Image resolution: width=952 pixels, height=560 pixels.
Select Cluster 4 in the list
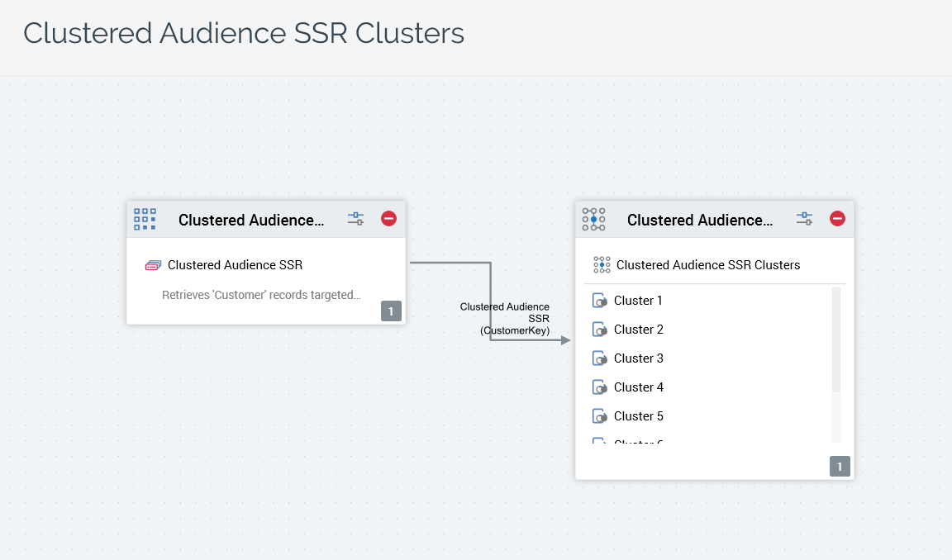638,387
